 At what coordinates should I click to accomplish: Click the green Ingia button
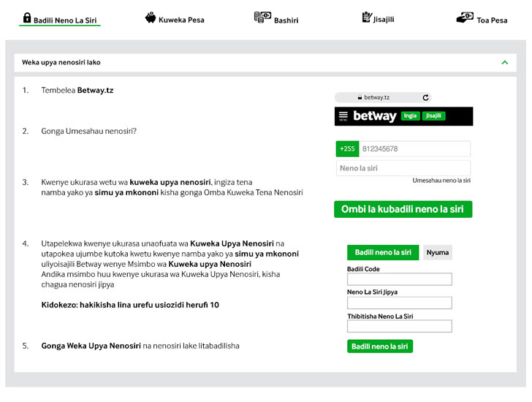[x=410, y=116]
